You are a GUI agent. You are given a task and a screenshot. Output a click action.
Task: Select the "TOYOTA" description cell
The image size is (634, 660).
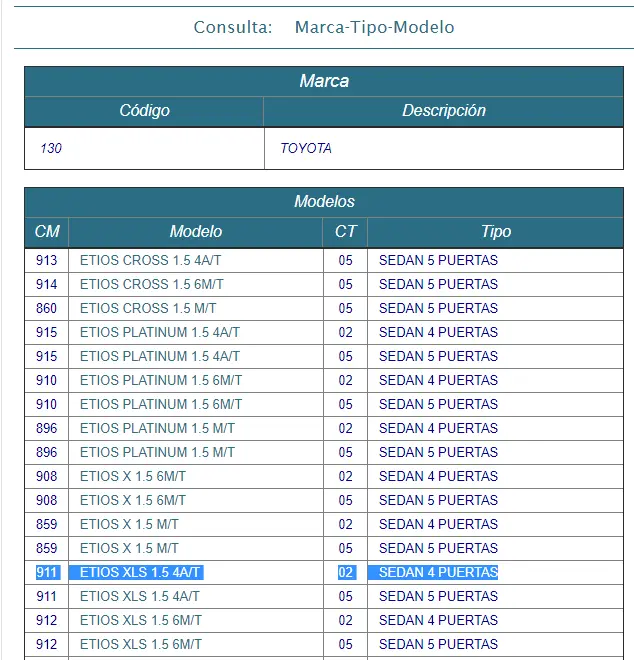tap(444, 148)
